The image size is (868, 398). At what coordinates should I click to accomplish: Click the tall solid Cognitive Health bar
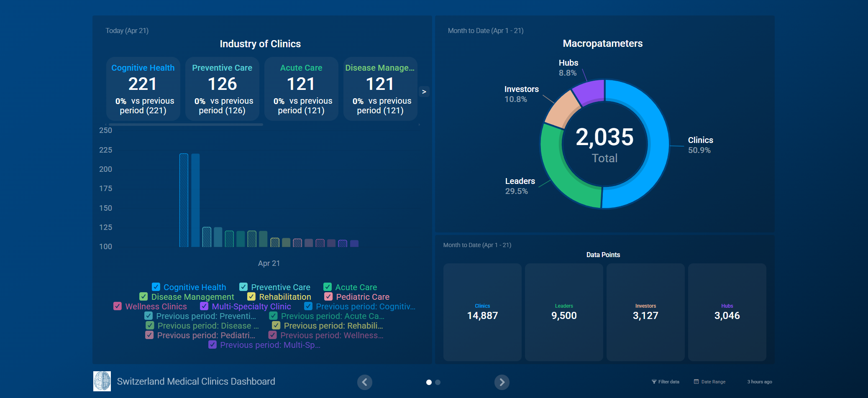pos(195,200)
